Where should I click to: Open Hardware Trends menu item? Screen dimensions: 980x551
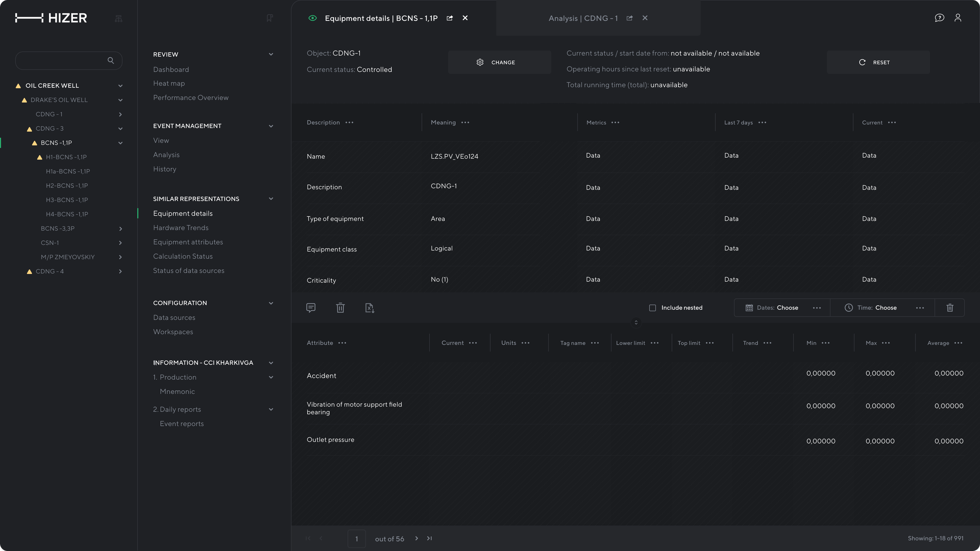[x=181, y=228]
